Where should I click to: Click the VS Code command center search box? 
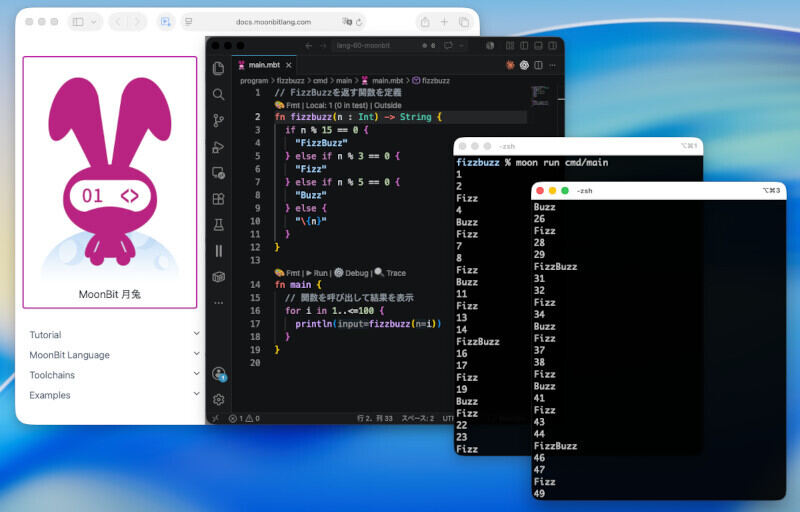pyautogui.click(x=363, y=45)
